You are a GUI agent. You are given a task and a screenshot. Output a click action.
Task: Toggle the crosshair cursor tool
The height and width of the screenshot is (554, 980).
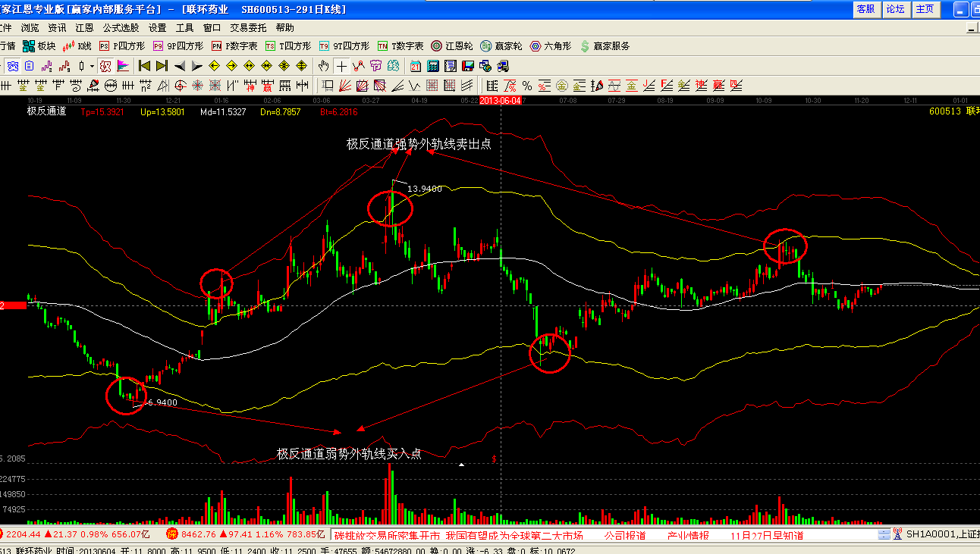342,66
